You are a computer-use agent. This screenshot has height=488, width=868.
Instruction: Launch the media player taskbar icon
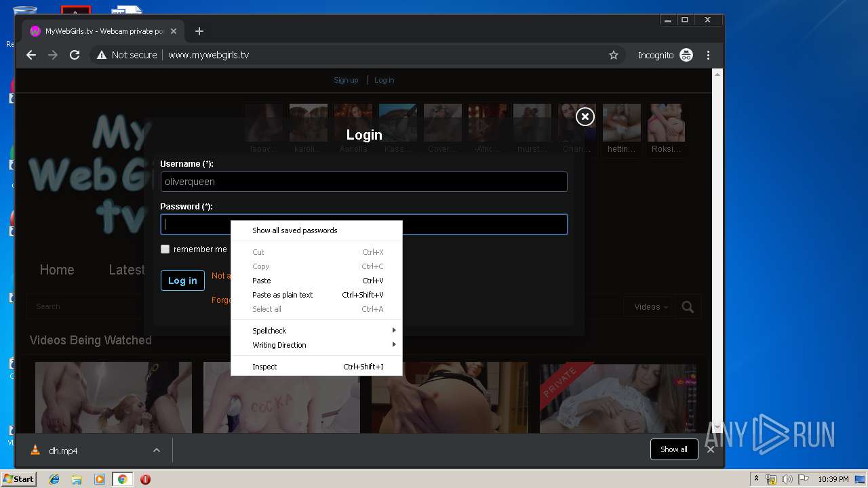[99, 479]
